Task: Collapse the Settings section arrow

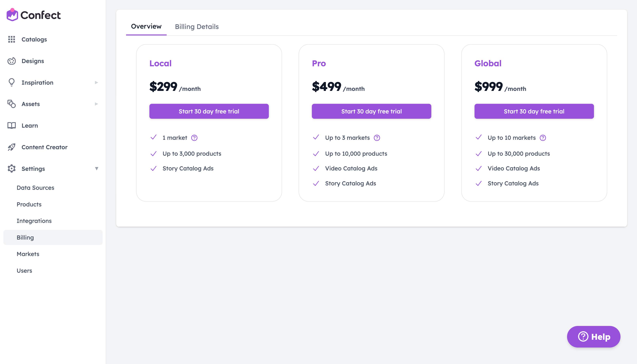Action: [x=96, y=169]
